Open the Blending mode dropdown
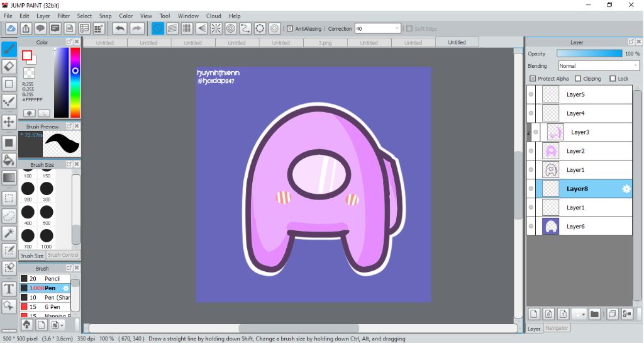 [x=598, y=66]
